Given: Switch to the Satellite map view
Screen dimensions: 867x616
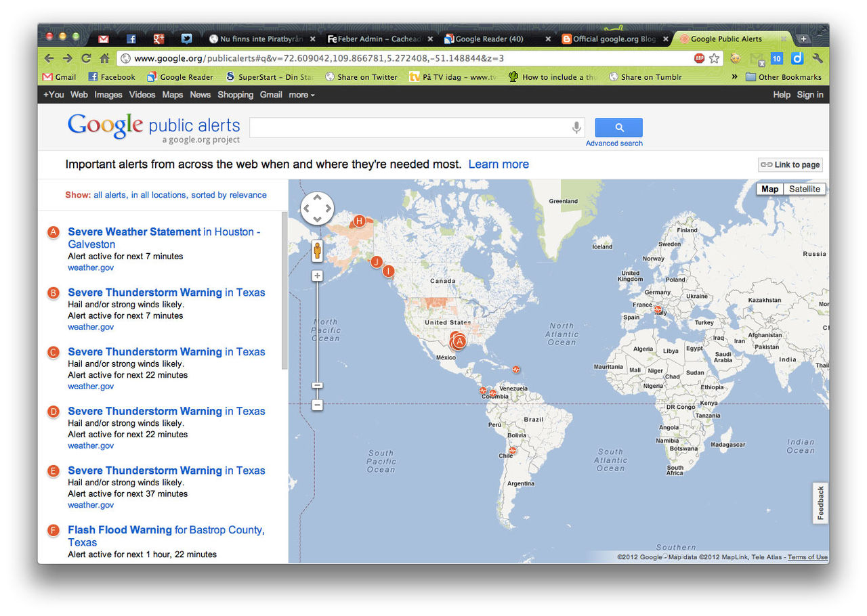Looking at the screenshot, I should coord(805,189).
